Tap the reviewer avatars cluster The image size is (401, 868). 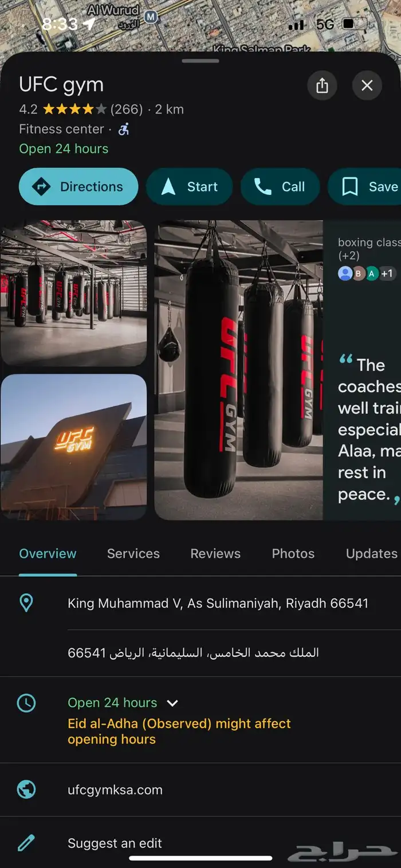pos(365,273)
